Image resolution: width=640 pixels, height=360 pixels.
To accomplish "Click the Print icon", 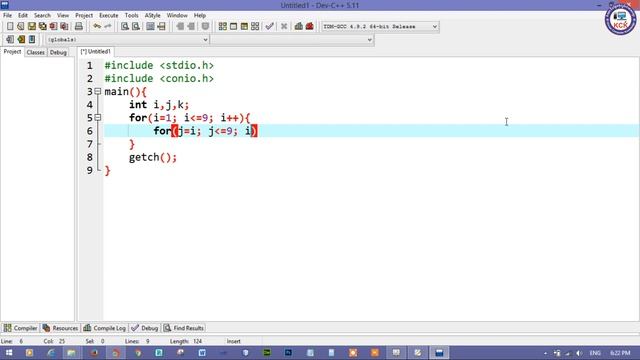I will point(78,27).
